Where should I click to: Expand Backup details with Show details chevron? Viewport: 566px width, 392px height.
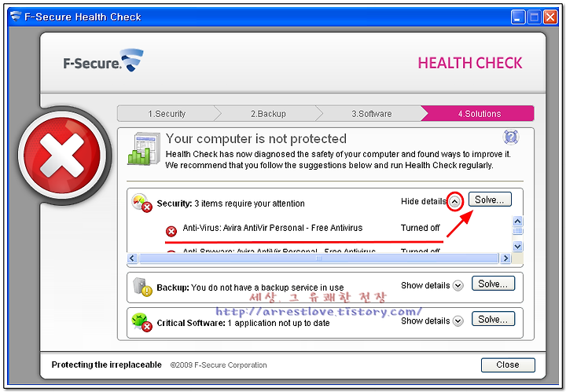click(458, 286)
